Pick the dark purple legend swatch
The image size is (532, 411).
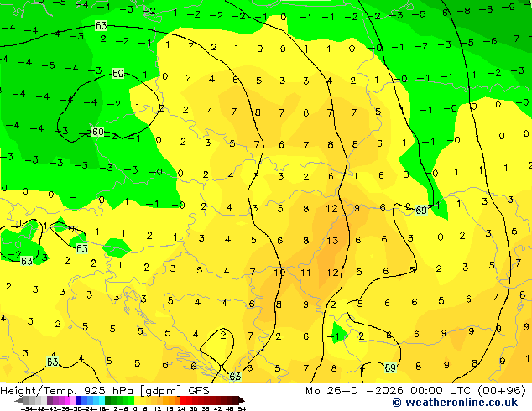tap(50, 400)
